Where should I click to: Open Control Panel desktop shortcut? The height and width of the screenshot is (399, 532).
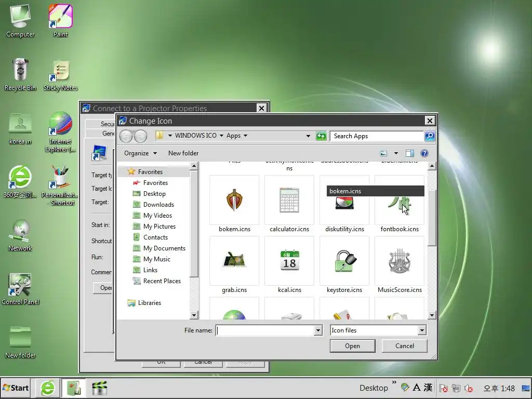20,289
